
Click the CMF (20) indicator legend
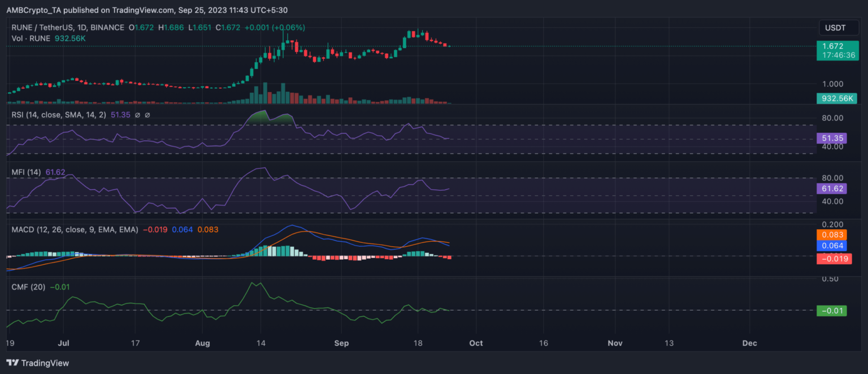[28, 287]
